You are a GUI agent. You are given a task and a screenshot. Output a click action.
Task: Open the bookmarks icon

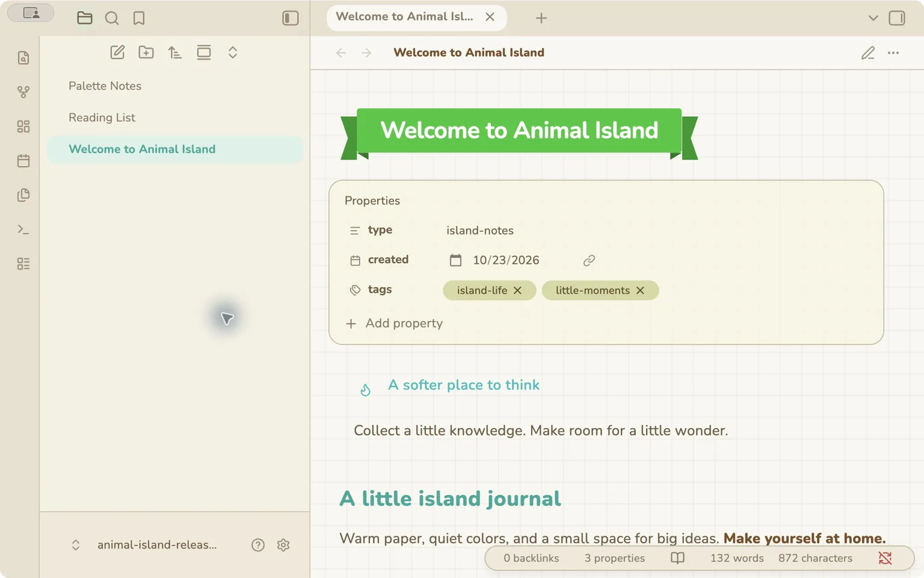click(x=139, y=18)
